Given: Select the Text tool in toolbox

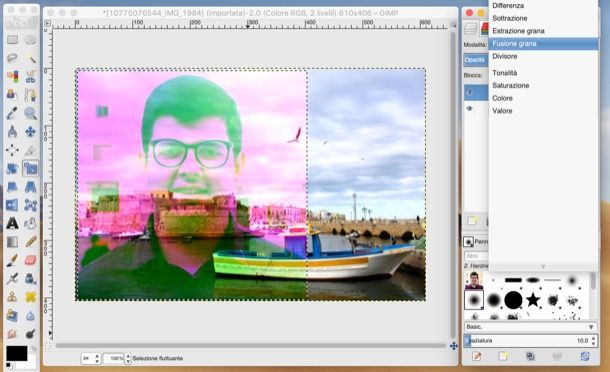Looking at the screenshot, I should [x=12, y=223].
